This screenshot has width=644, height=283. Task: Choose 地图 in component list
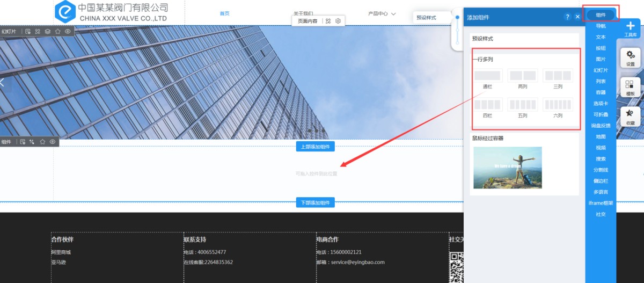pyautogui.click(x=601, y=136)
